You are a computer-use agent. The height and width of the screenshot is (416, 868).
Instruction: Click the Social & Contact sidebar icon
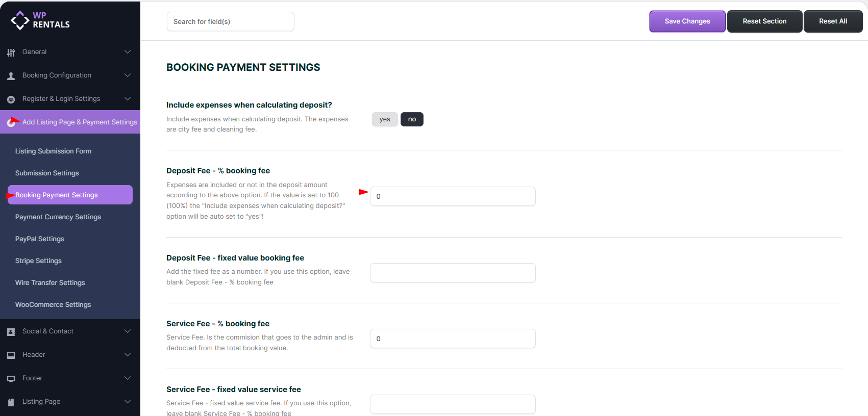point(11,332)
